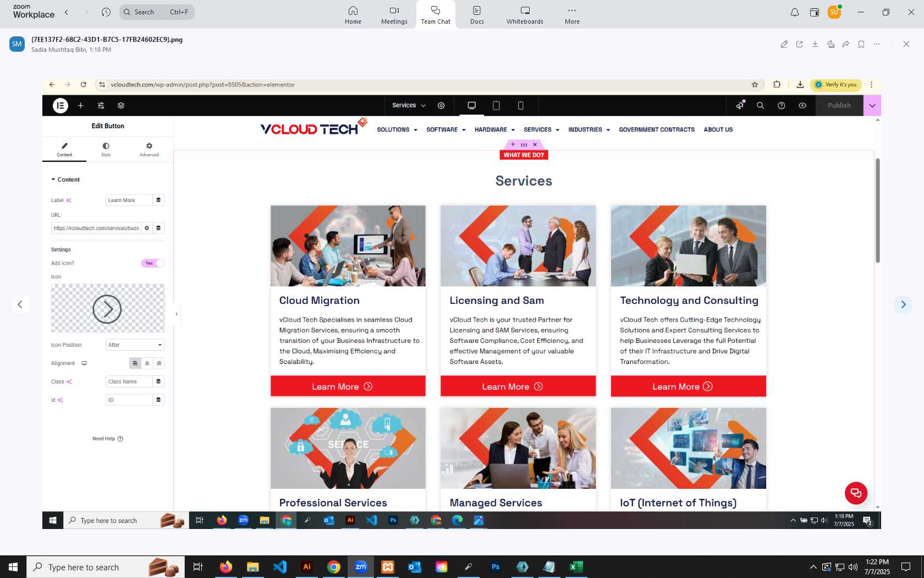The width and height of the screenshot is (924, 578).
Task: Open the Zoom history clock icon
Action: [x=106, y=12]
